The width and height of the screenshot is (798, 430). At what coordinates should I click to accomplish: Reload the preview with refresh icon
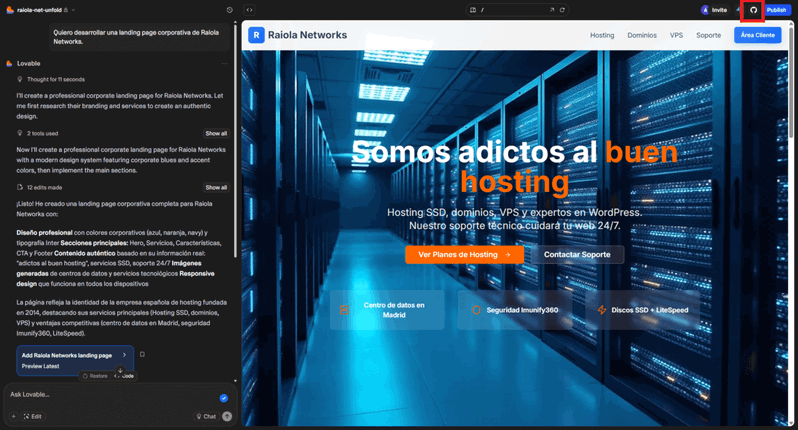pos(562,10)
